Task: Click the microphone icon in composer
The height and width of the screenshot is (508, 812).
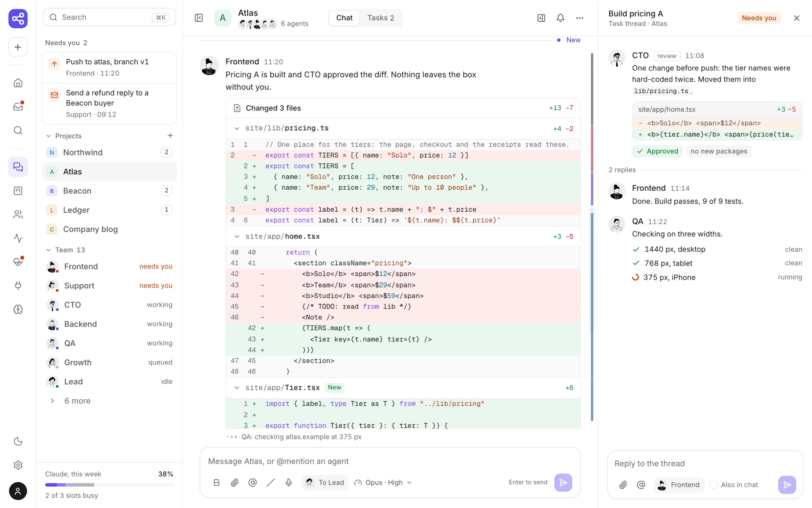Action: [289, 483]
